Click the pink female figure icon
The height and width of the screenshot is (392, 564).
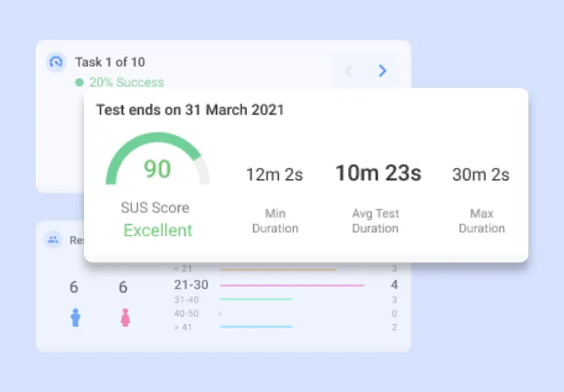(x=125, y=317)
